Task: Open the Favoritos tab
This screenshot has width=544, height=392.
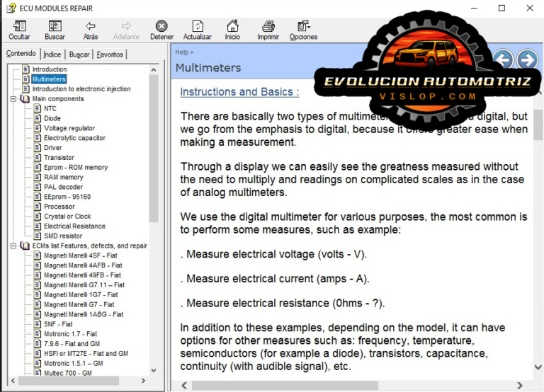Action: (x=110, y=54)
